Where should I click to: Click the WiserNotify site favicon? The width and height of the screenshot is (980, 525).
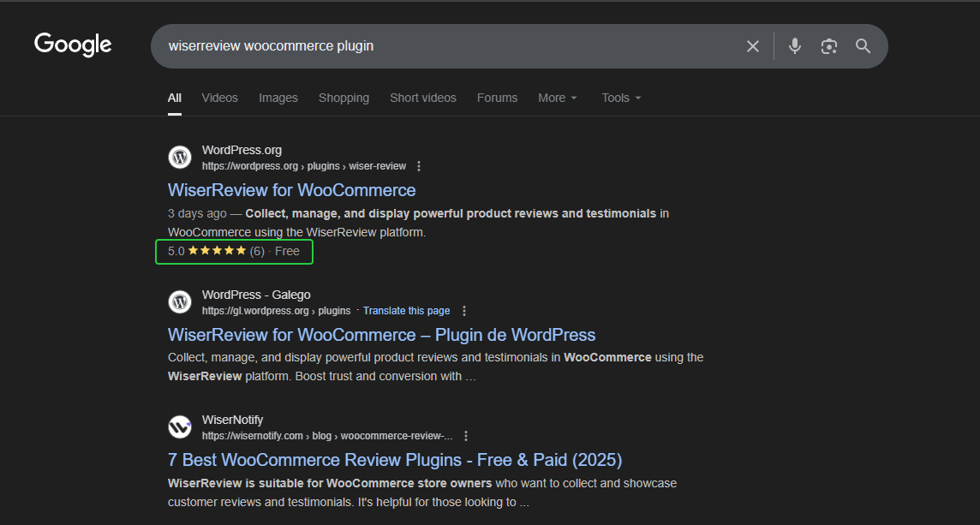click(x=180, y=427)
